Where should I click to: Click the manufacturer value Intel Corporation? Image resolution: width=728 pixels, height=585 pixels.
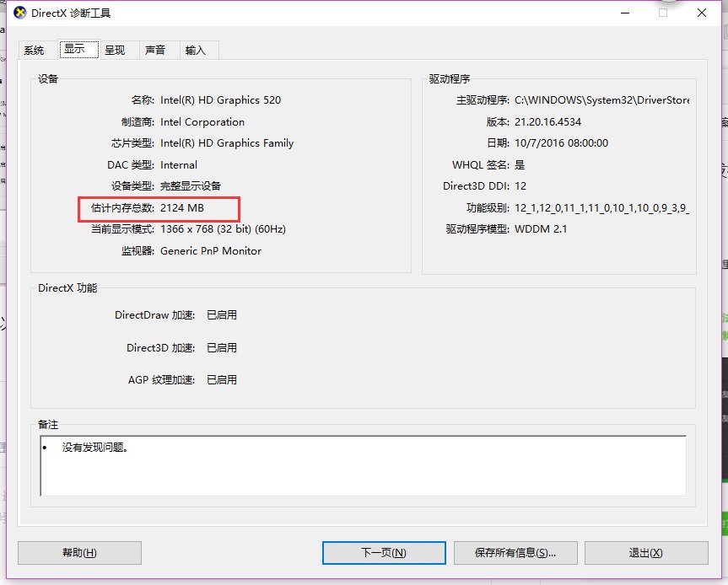point(202,122)
